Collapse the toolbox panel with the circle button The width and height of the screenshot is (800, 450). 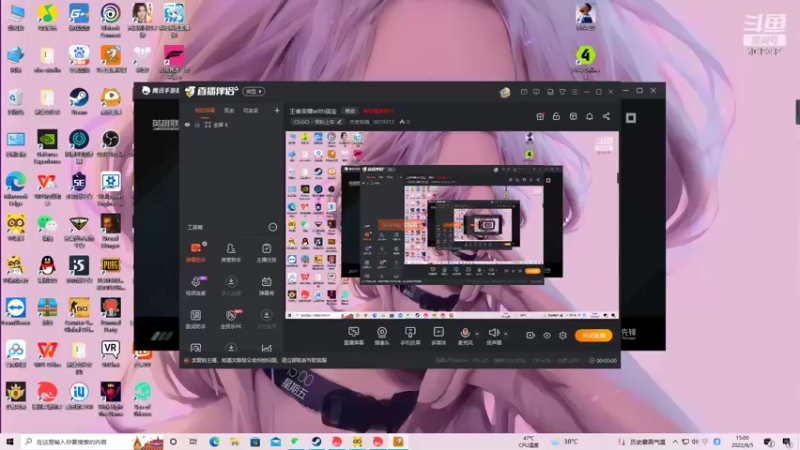coord(272,227)
